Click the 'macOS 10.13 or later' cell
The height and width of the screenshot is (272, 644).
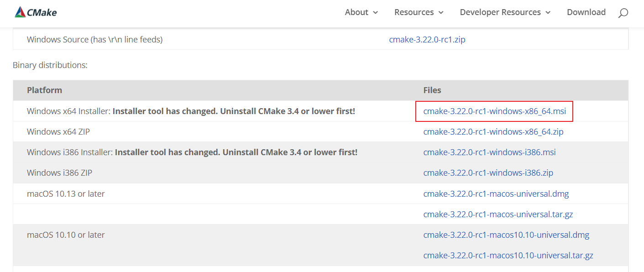pyautogui.click(x=66, y=194)
